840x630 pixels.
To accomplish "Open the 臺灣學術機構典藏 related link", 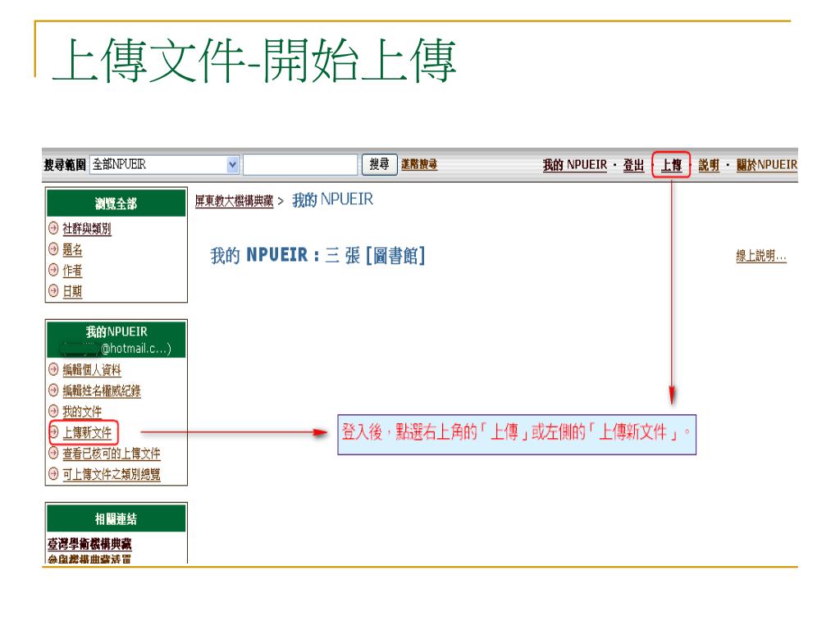I will [x=89, y=544].
